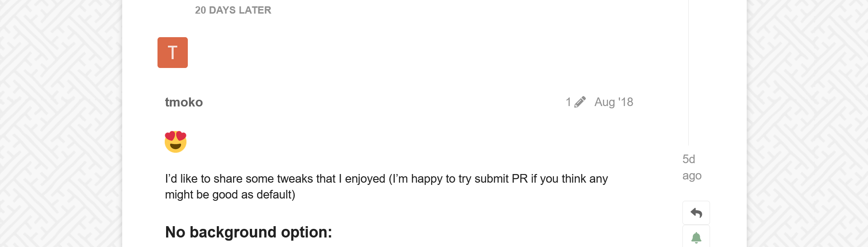The height and width of the screenshot is (247, 868).
Task: Click the heart-eyes emoji in post
Action: point(176,142)
